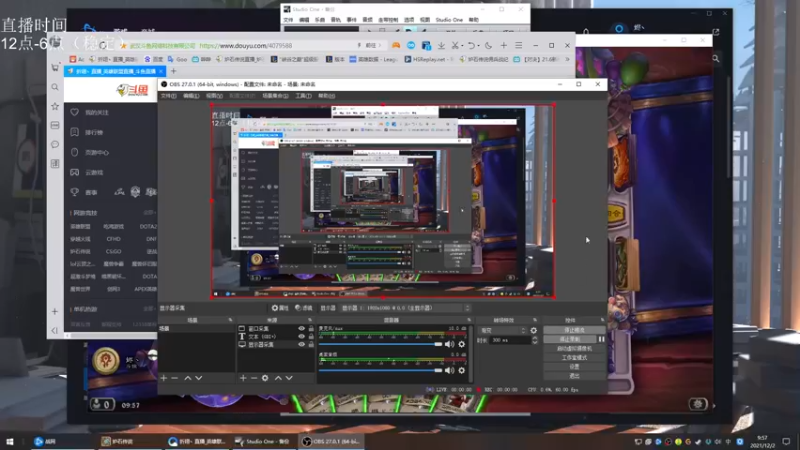The image size is (800, 450).
Task: Click Start Virtual Camera button
Action: pos(574,348)
